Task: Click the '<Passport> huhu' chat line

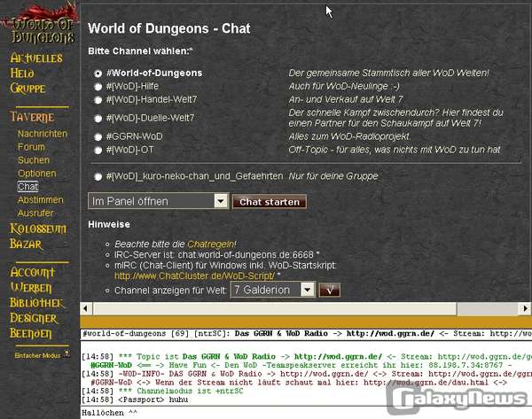Action: coord(135,400)
